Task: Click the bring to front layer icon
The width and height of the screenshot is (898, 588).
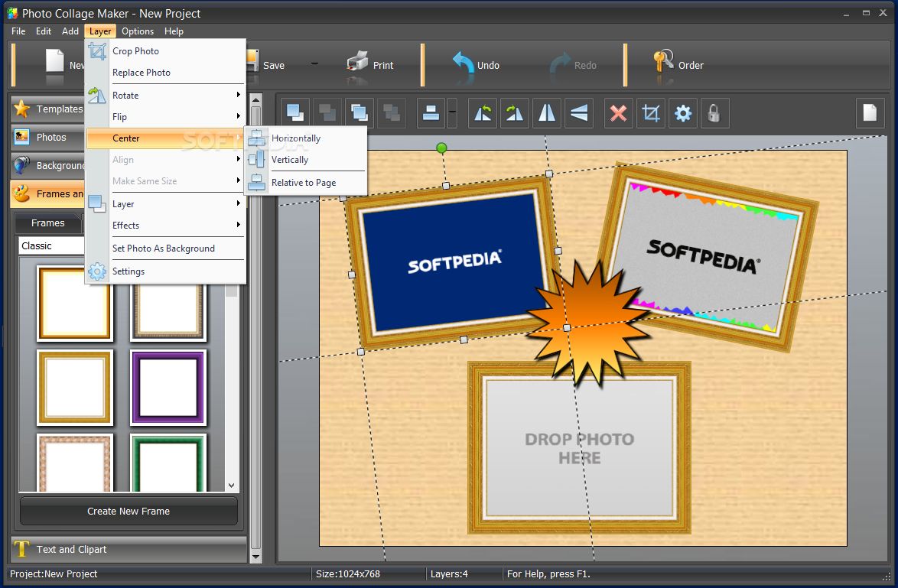Action: coord(295,113)
